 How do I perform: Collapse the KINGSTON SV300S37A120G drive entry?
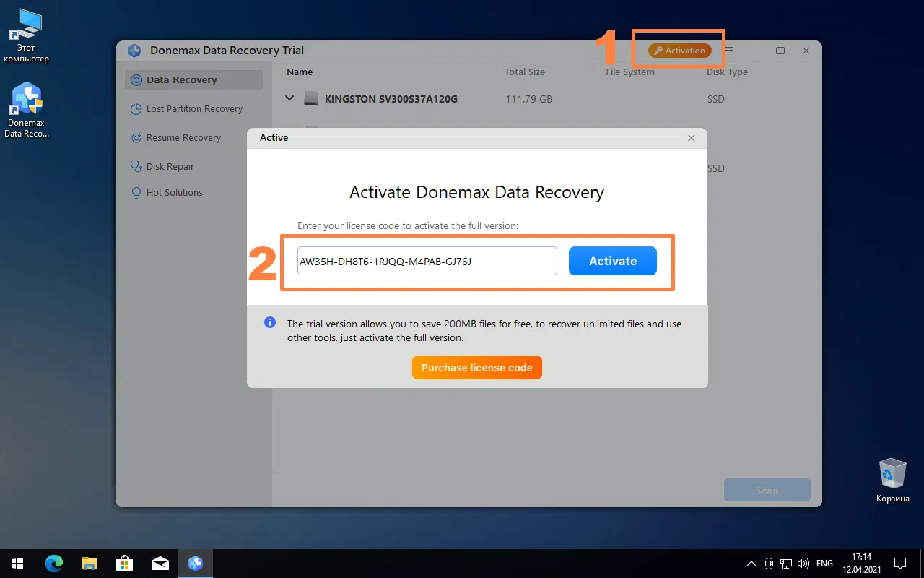289,98
